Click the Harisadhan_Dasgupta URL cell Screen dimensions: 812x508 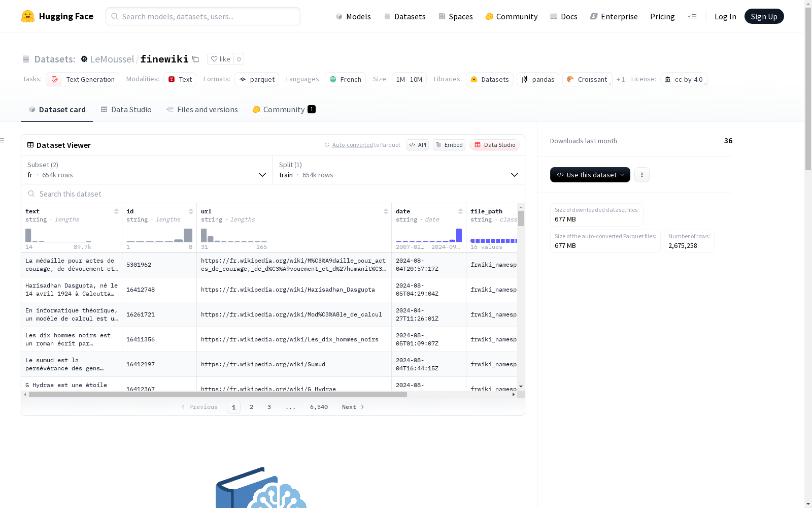click(294, 290)
